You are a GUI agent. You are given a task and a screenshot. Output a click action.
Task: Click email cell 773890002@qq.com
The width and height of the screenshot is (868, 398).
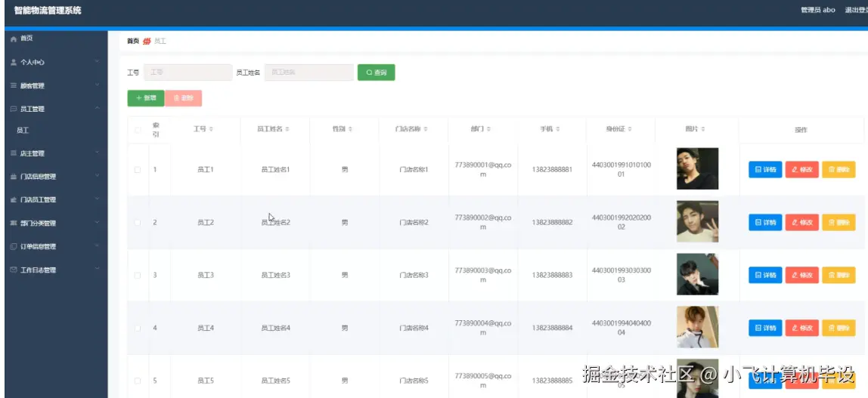click(x=482, y=223)
